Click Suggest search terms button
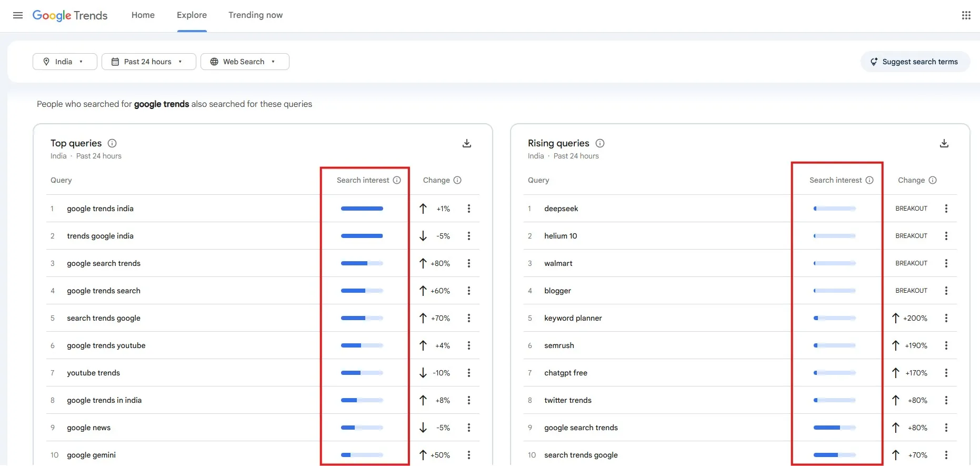 (915, 62)
